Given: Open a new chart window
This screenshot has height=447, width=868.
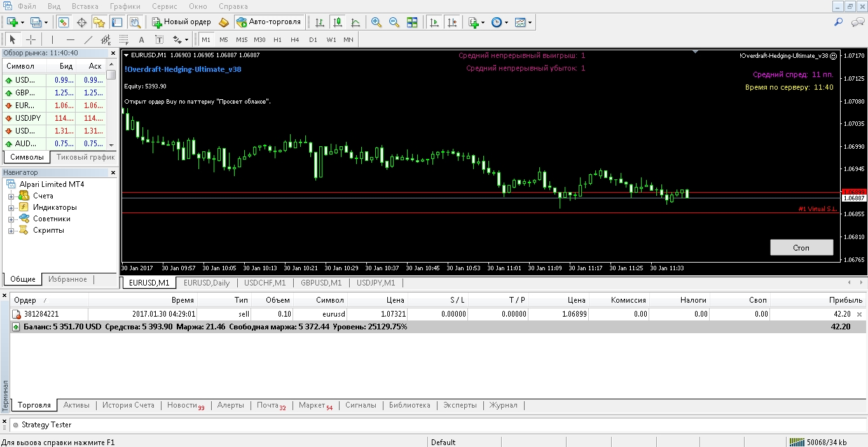Looking at the screenshot, I should pyautogui.click(x=12, y=22).
